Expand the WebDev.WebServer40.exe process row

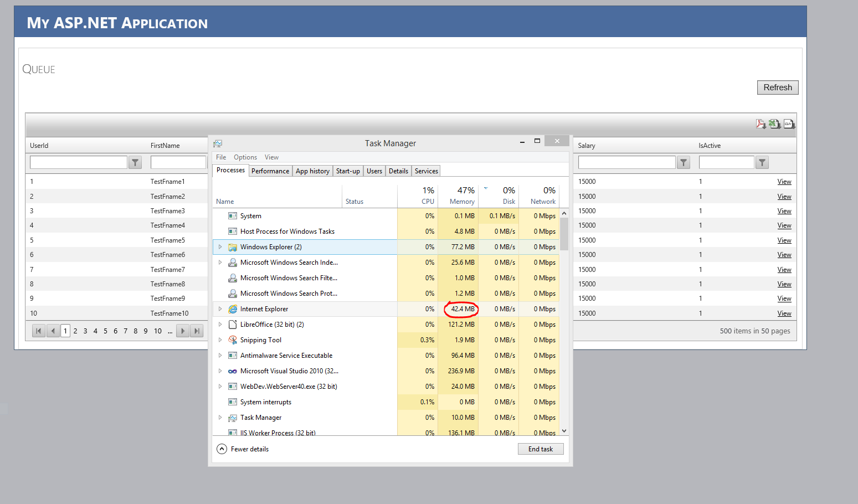pyautogui.click(x=220, y=387)
